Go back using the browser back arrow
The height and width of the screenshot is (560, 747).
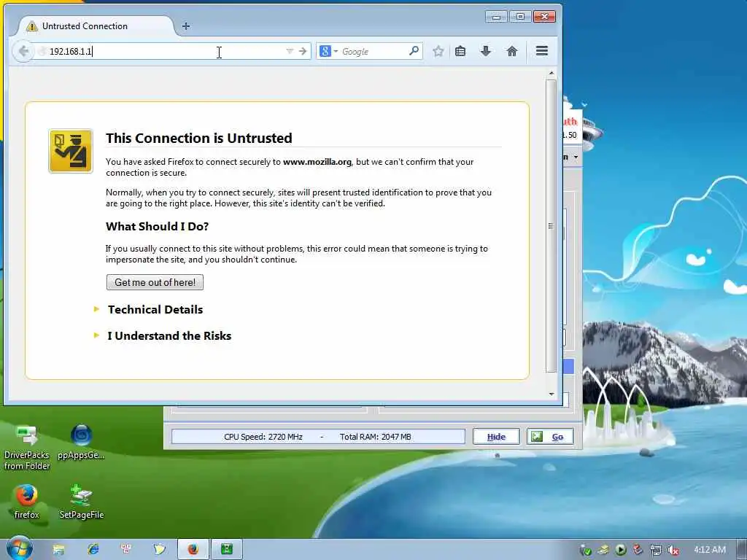click(23, 51)
